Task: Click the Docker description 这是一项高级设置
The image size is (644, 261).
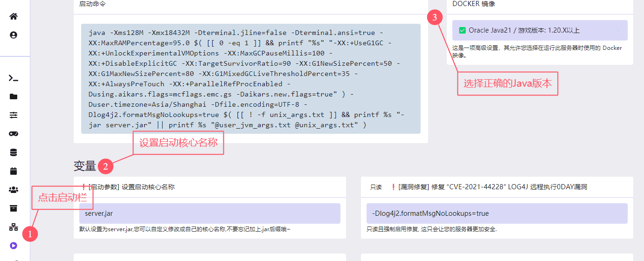Action: [537, 52]
